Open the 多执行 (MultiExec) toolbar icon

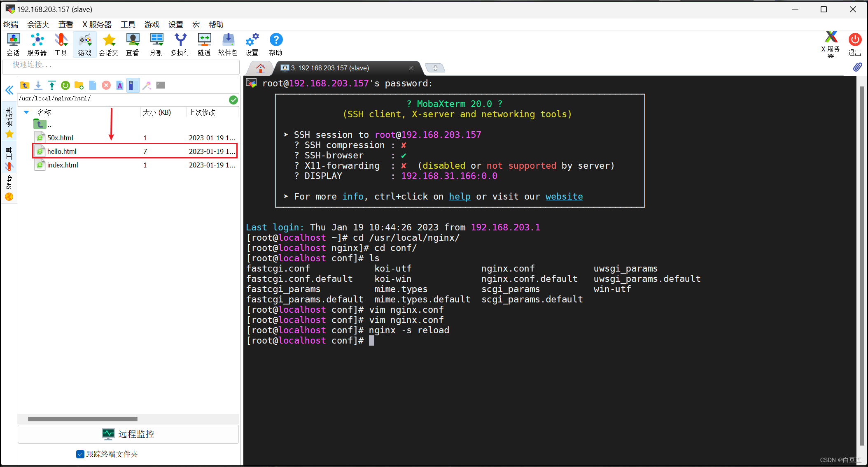point(180,44)
